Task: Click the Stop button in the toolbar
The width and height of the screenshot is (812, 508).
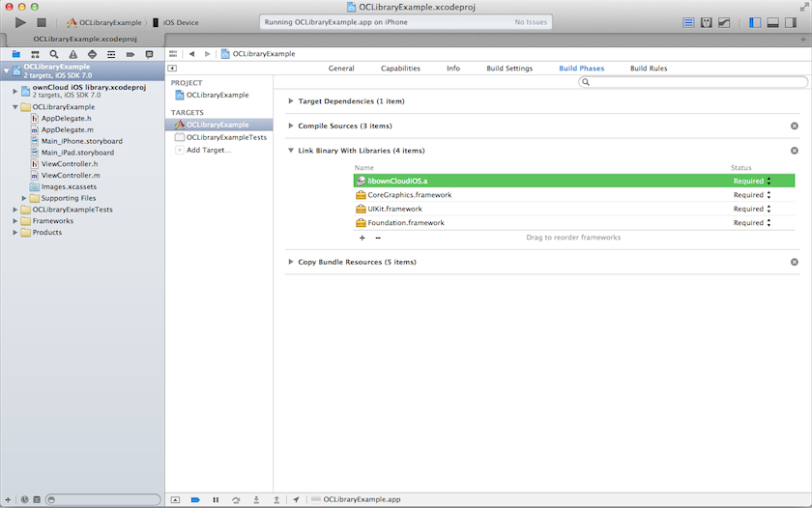Action: click(41, 22)
